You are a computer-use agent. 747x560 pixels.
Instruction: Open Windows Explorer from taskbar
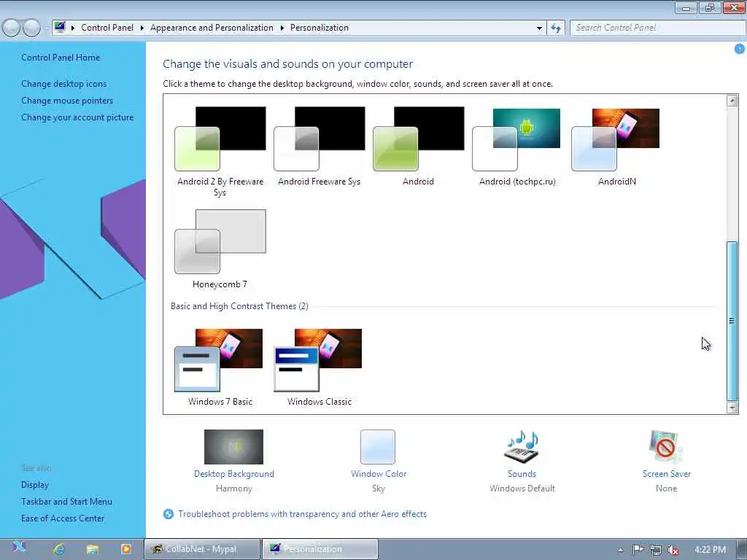(x=93, y=549)
